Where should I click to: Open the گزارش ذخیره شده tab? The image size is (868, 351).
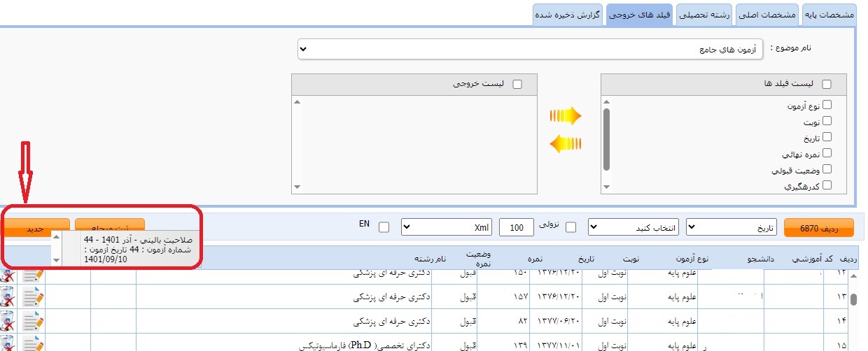click(x=568, y=15)
